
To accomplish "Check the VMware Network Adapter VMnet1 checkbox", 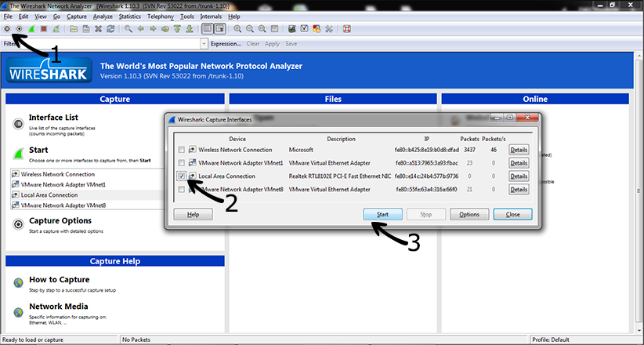I will (x=182, y=163).
